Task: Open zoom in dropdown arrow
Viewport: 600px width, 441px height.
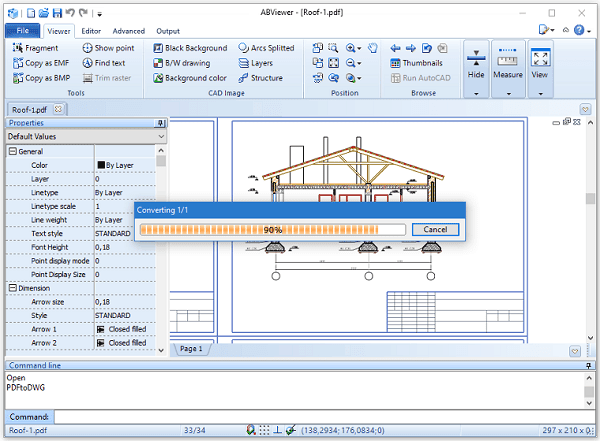Action: 359,49
